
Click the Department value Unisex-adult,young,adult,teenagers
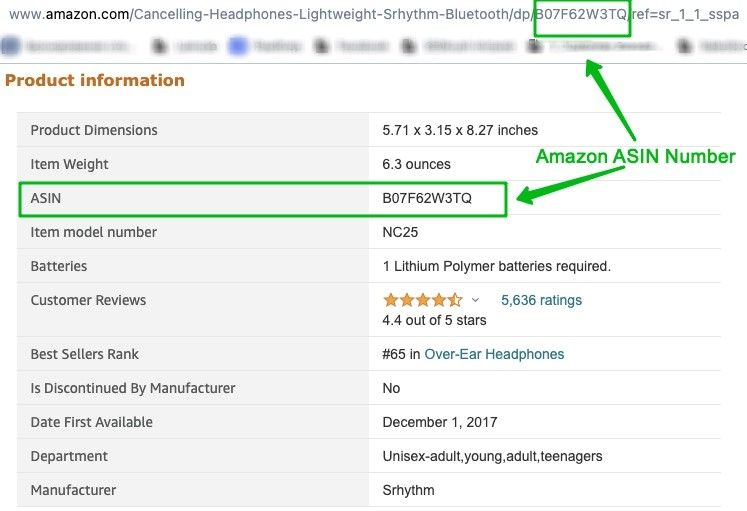pos(492,456)
